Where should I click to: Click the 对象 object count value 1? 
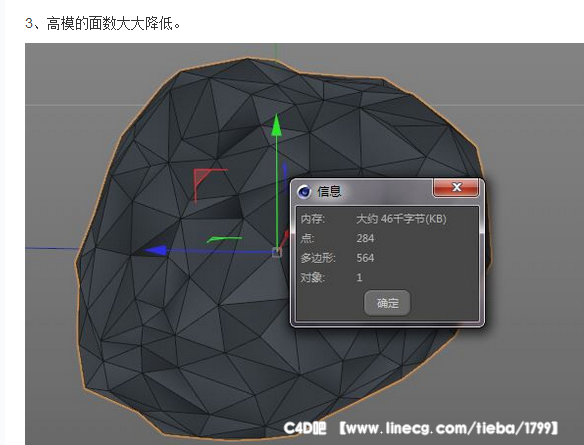click(x=359, y=277)
